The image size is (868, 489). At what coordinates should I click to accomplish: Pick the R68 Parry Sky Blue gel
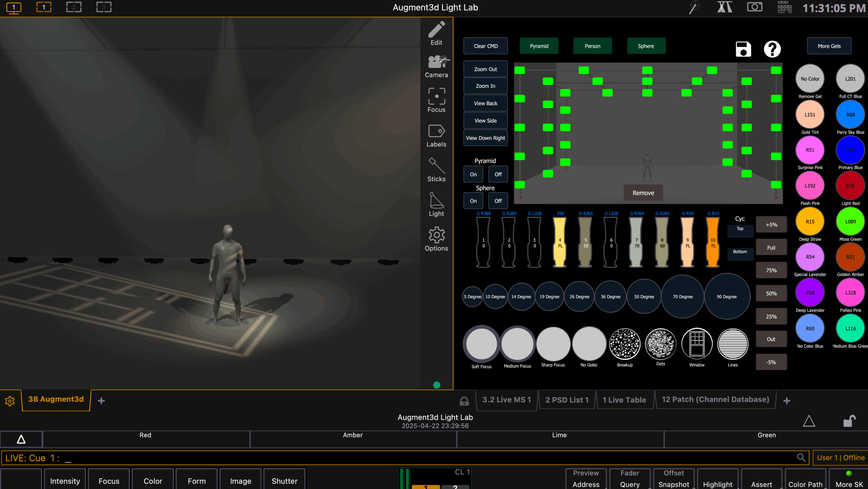click(850, 115)
